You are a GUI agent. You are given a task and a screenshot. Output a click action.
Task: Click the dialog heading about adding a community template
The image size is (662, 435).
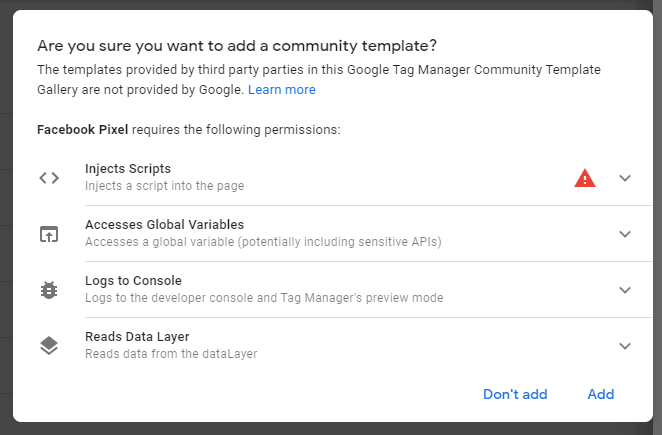237,46
